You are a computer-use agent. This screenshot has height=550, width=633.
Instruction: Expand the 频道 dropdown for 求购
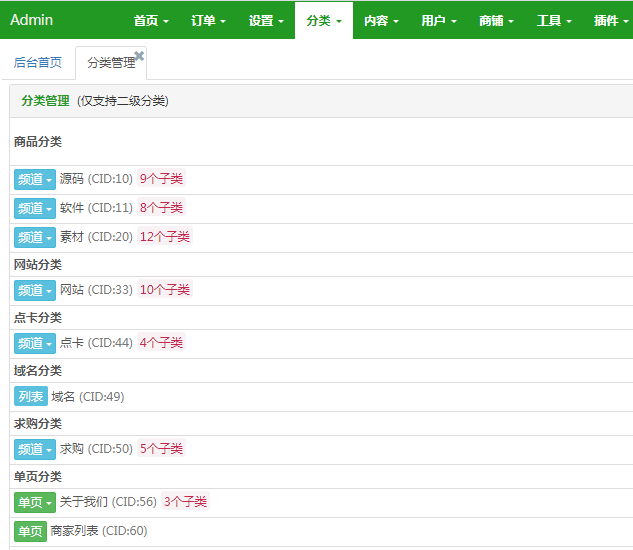coord(35,449)
